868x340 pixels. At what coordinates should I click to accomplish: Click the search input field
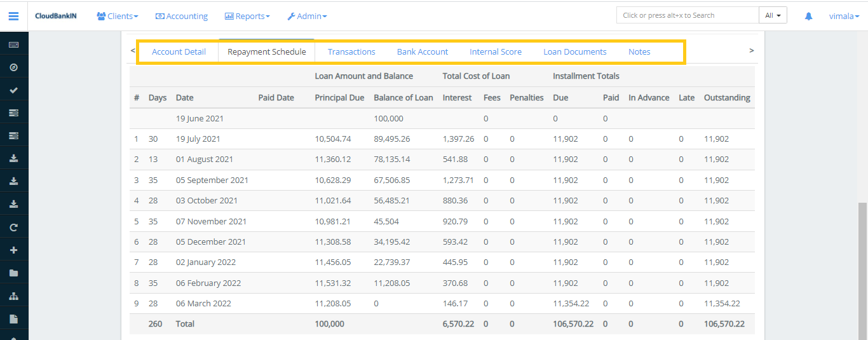687,15
